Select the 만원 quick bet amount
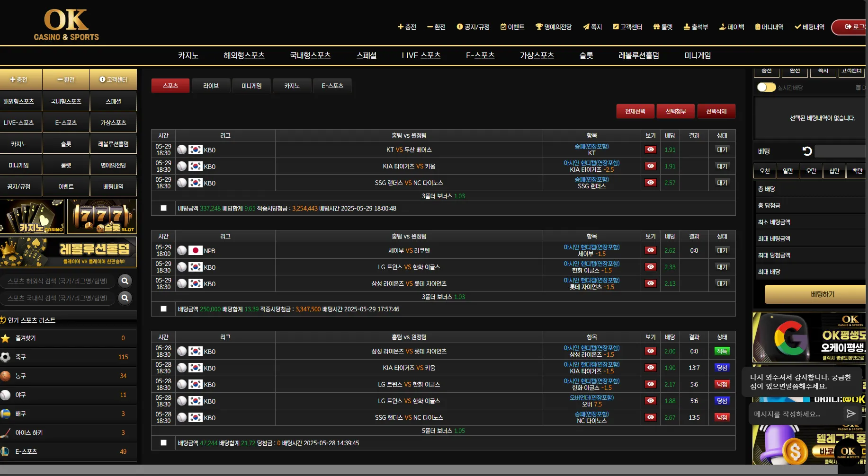 click(x=787, y=171)
